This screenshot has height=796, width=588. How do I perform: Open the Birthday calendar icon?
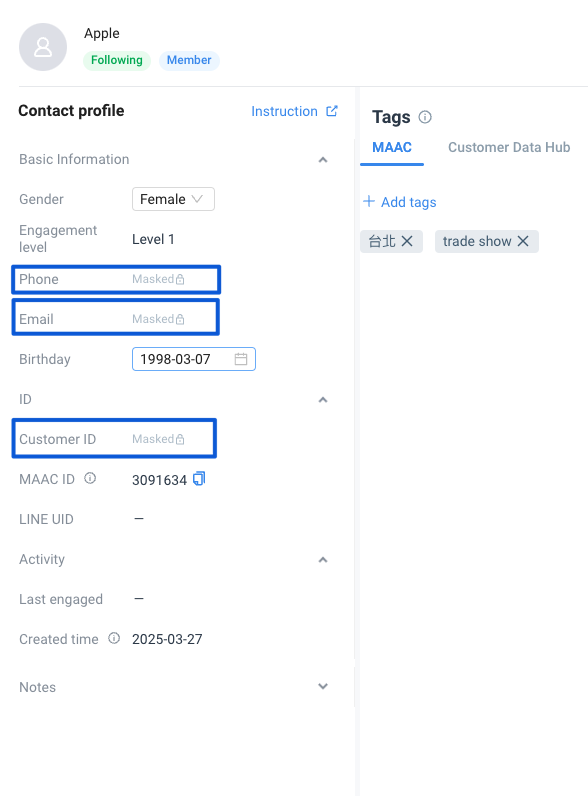241,359
